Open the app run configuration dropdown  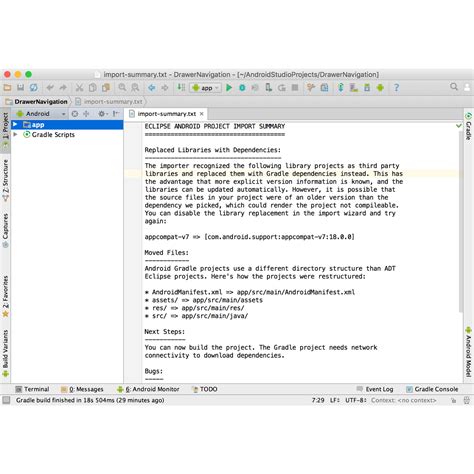pyautogui.click(x=206, y=88)
